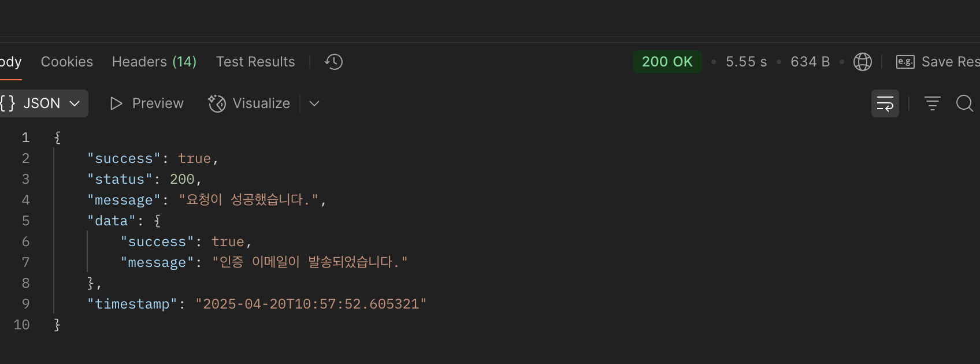This screenshot has height=364, width=980.
Task: Click the network globe icon
Action: tap(862, 62)
